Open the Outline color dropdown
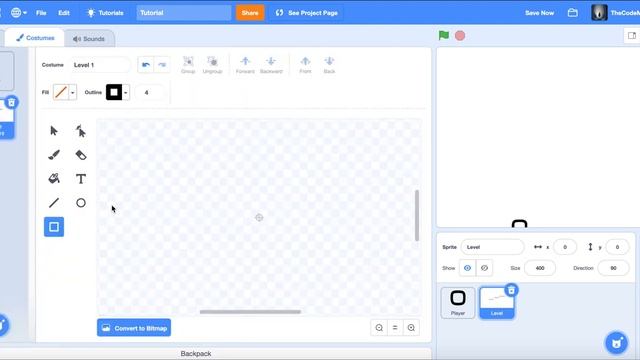640x360 pixels. (126, 93)
